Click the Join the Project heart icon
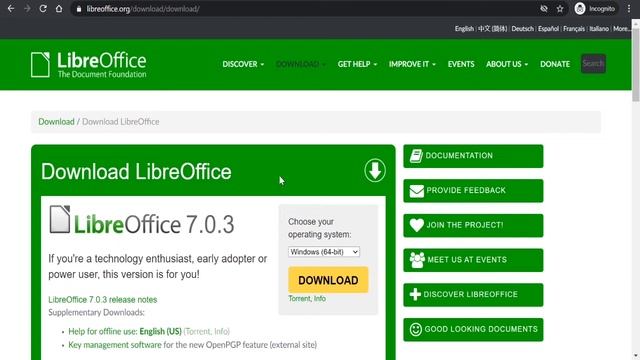This screenshot has height=360, width=640. [x=417, y=225]
